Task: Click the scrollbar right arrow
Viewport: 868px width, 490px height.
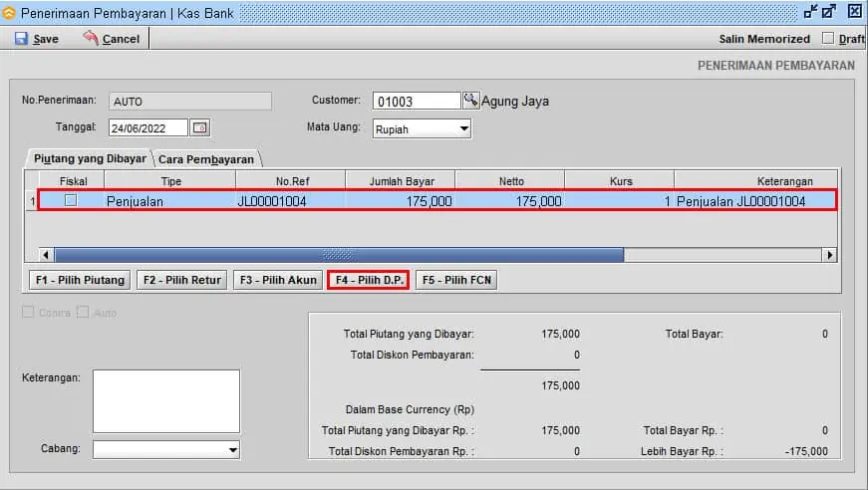Action: [x=829, y=255]
